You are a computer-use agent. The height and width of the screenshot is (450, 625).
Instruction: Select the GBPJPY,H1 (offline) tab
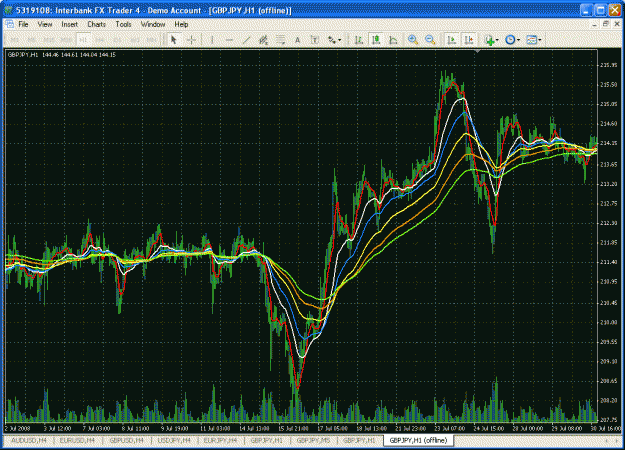pos(418,440)
